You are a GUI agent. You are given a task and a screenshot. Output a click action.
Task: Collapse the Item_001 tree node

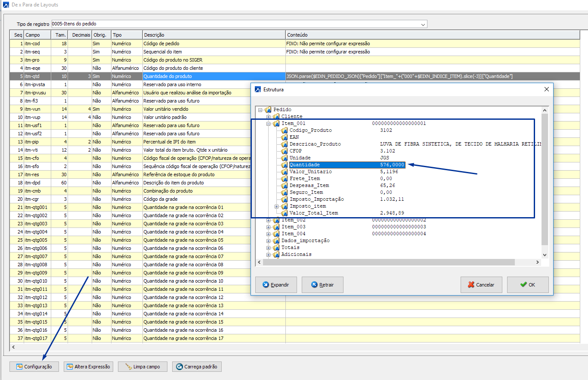269,123
